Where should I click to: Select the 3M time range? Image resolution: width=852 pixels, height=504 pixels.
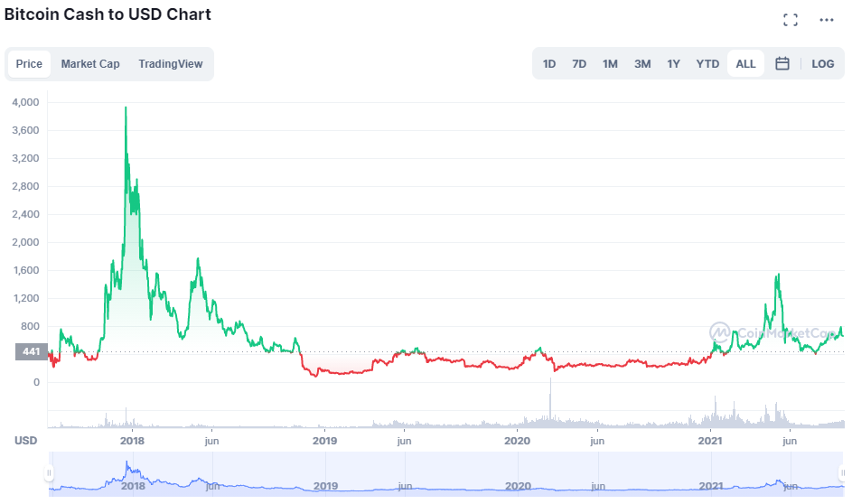642,64
